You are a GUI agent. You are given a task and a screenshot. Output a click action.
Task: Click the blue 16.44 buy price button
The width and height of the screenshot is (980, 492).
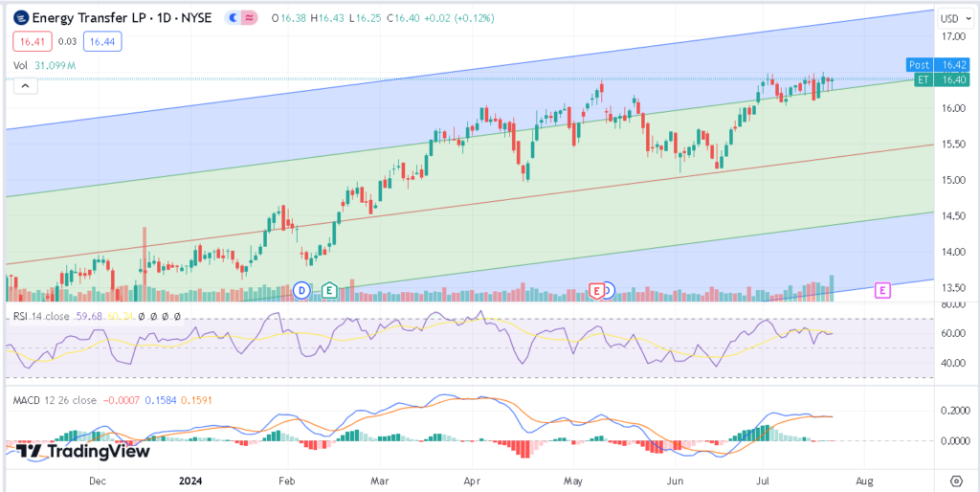pos(102,41)
